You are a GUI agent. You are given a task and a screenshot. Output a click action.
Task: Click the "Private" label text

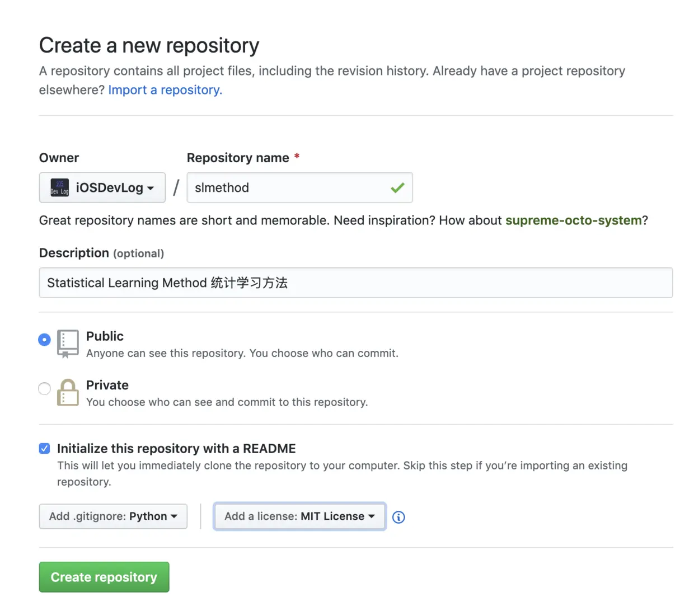107,385
